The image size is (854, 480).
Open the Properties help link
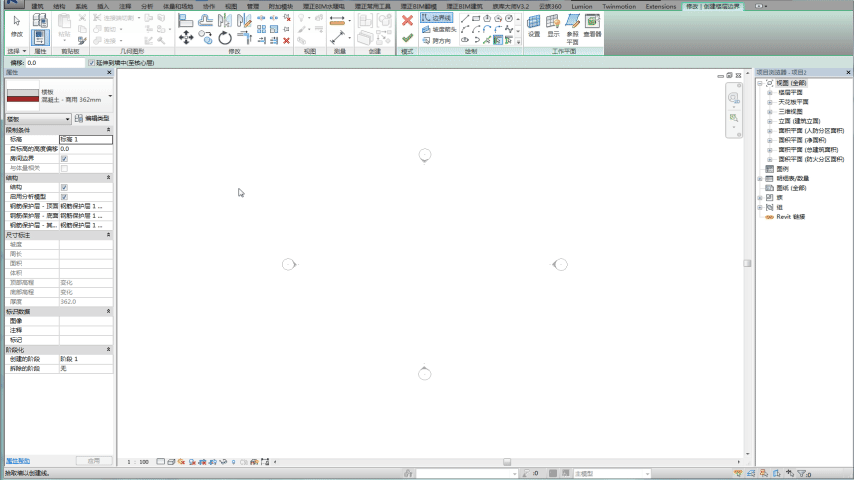pyautogui.click(x=18, y=461)
